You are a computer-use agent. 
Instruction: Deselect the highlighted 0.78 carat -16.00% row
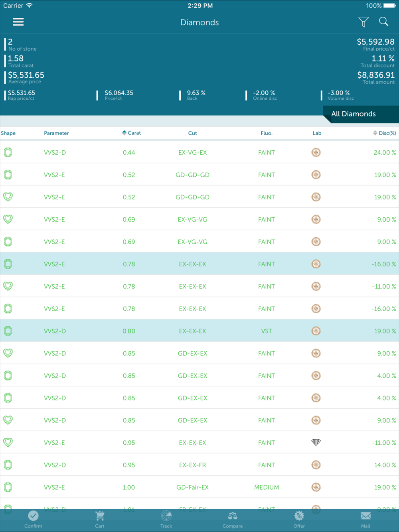coord(199,264)
